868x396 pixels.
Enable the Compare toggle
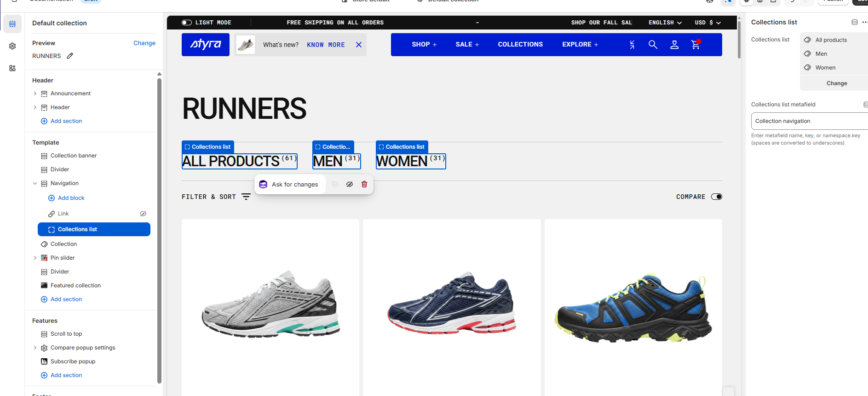click(717, 197)
